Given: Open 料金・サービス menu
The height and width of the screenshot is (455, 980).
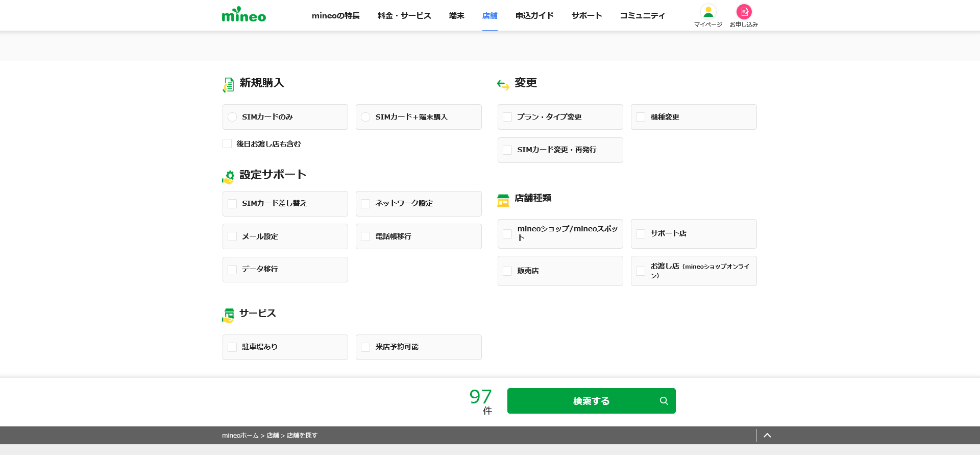Looking at the screenshot, I should (x=404, y=16).
